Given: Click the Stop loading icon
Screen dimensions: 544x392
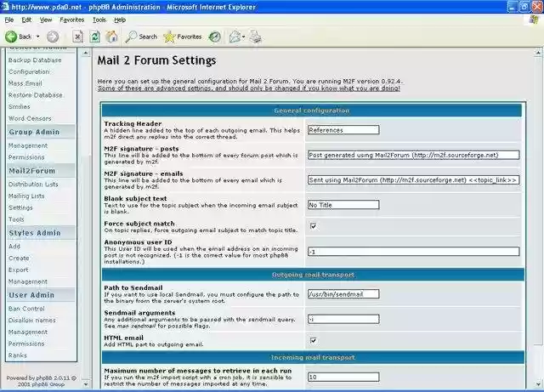Looking at the screenshot, I should 77,37.
